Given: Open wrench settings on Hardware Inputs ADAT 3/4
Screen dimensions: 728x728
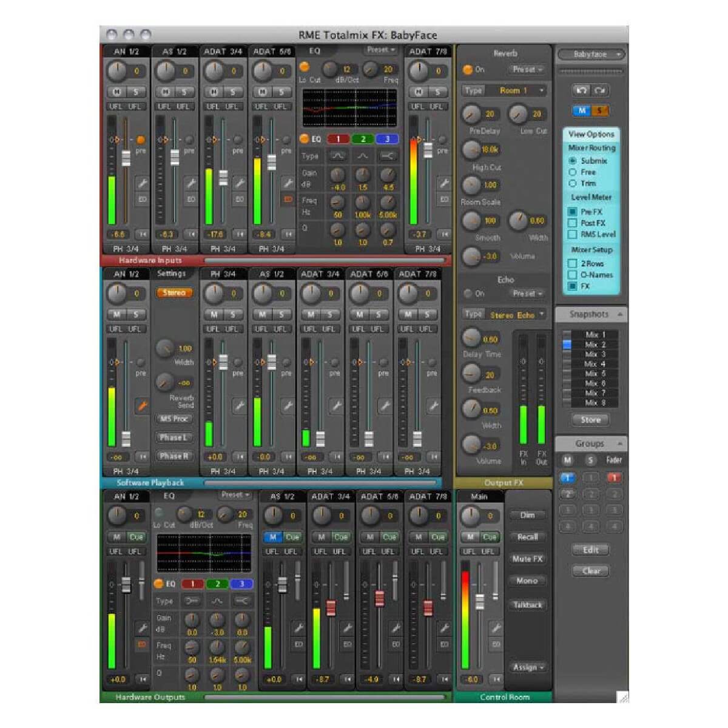Looking at the screenshot, I should click(239, 183).
